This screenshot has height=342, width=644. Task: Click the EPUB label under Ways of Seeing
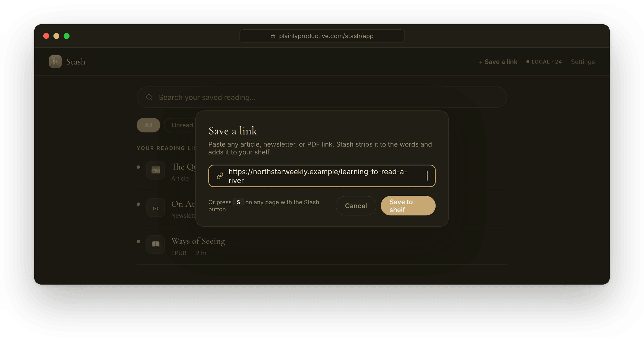point(179,253)
